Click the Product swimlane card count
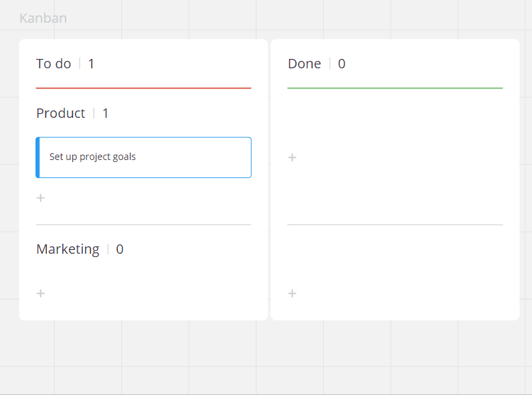Screen dimensions: 532x395 click(106, 113)
